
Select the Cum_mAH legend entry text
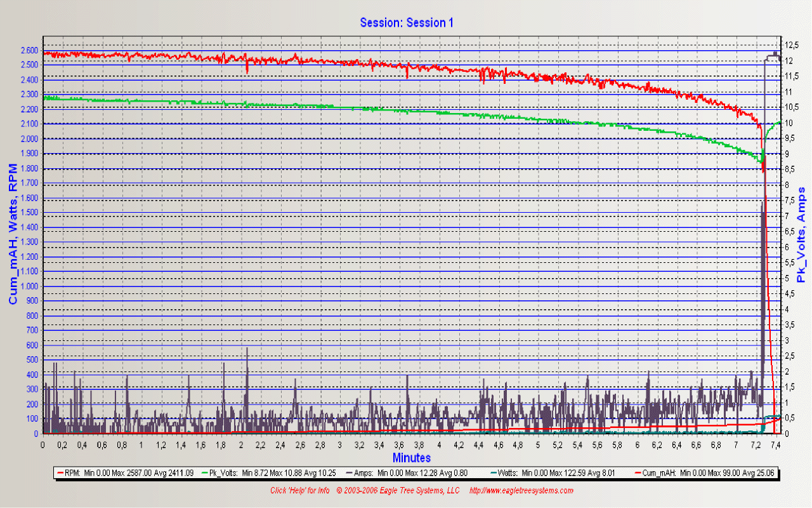pyautogui.click(x=709, y=473)
